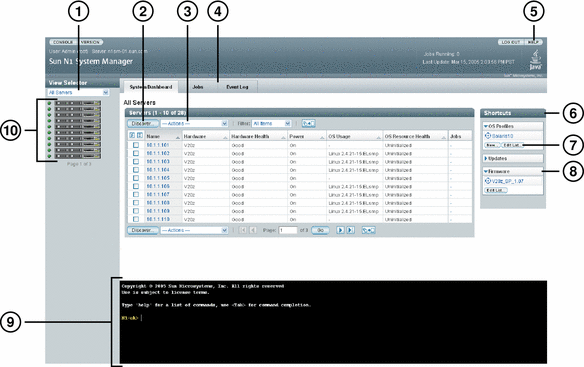The image size is (584, 367).
Task: Click the table preferences icon in the bottom toolbar
Action: point(368,230)
